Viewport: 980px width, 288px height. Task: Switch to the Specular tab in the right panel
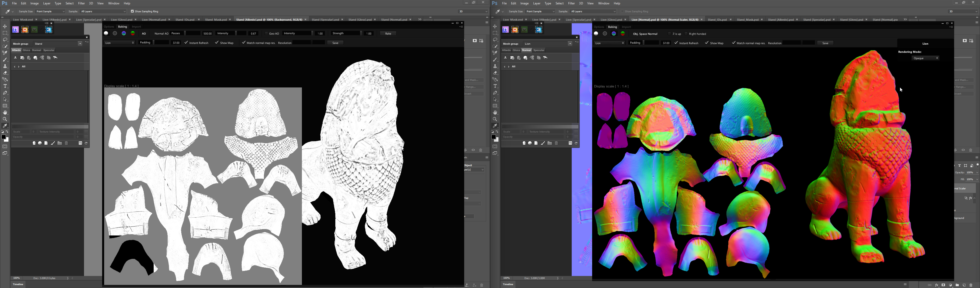coord(539,50)
